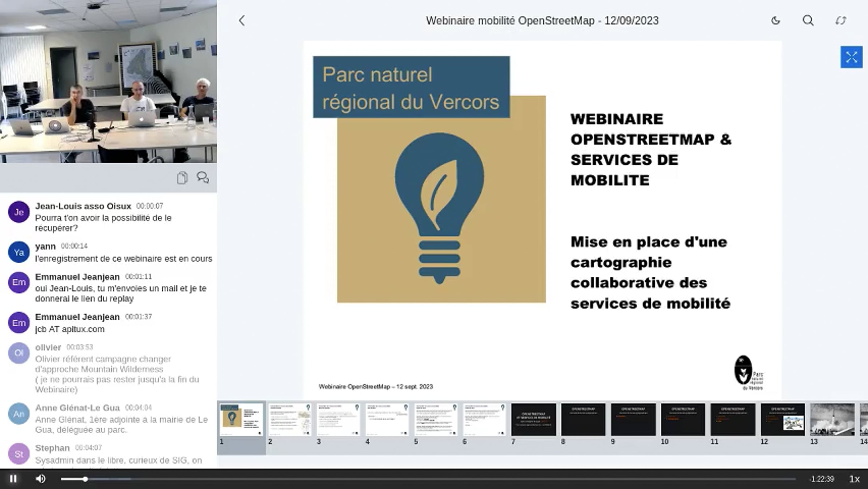Open slide thumbnail 13 with photo
Image resolution: width=868 pixels, height=489 pixels.
(x=832, y=420)
